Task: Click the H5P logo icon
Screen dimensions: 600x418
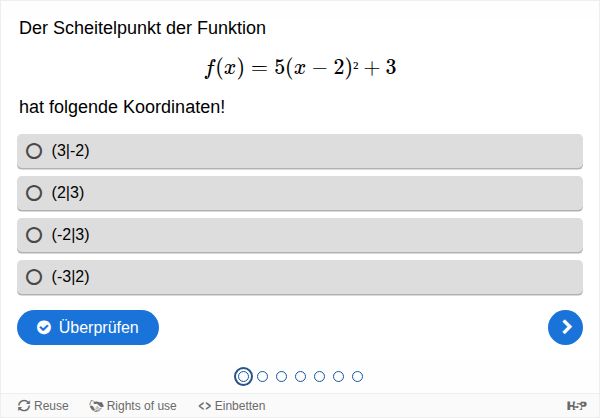Action: 577,406
